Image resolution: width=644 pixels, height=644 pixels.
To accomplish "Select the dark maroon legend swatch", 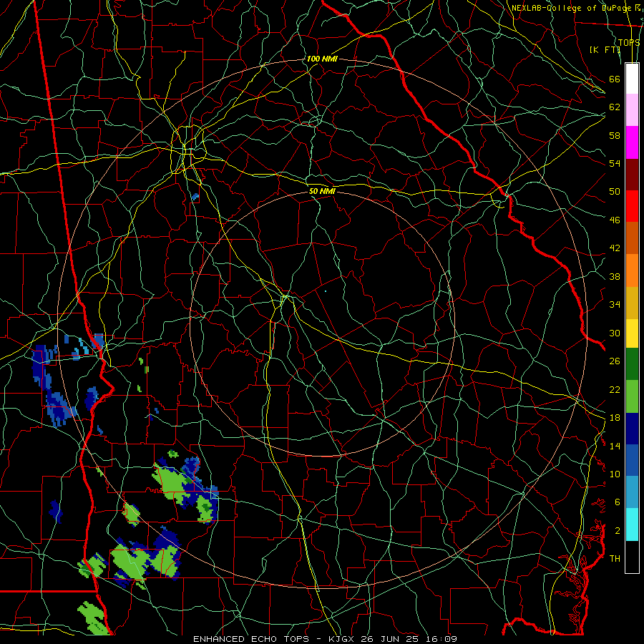I will (x=632, y=175).
